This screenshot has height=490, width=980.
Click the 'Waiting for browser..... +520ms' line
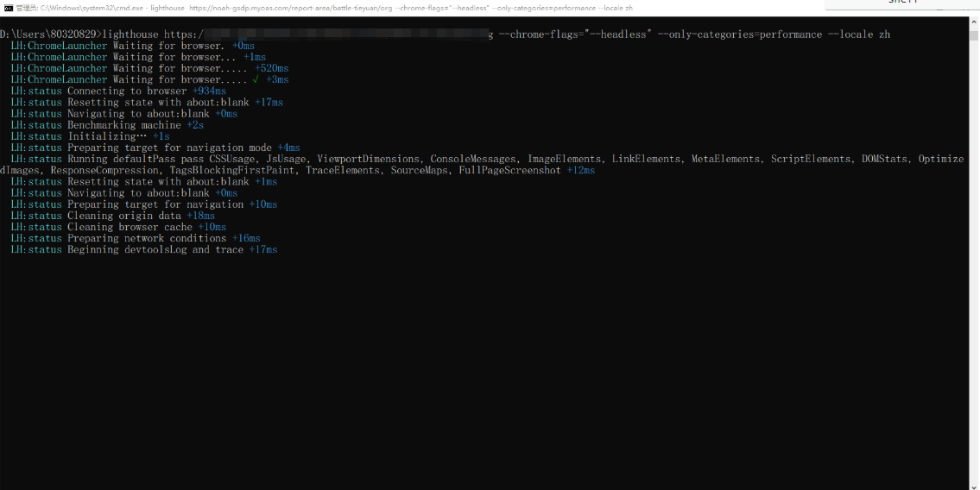(149, 68)
